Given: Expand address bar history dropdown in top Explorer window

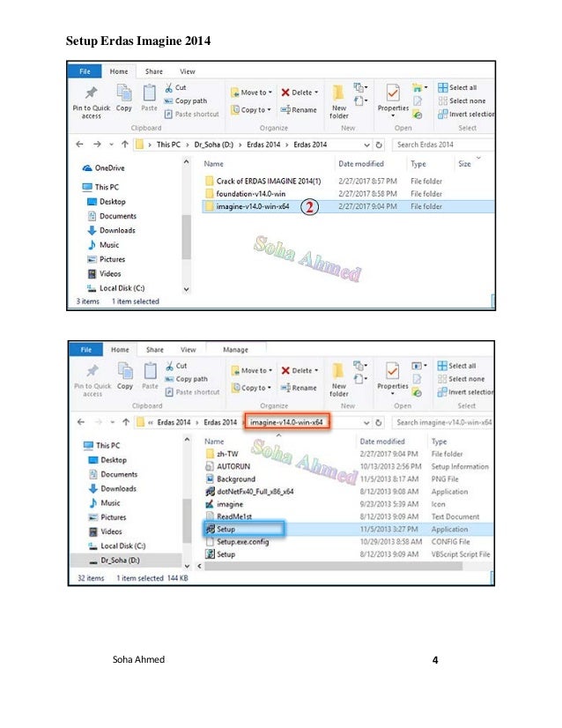Looking at the screenshot, I should tap(366, 145).
